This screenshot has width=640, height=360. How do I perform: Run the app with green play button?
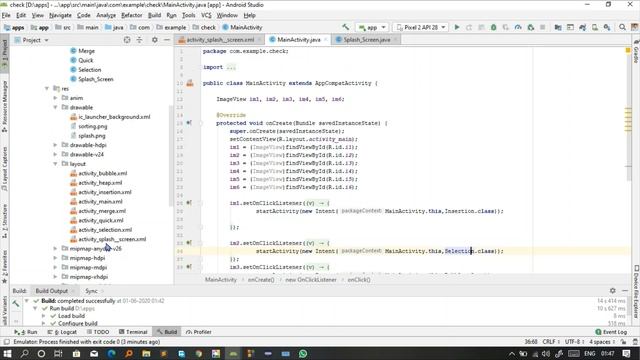pos(457,27)
